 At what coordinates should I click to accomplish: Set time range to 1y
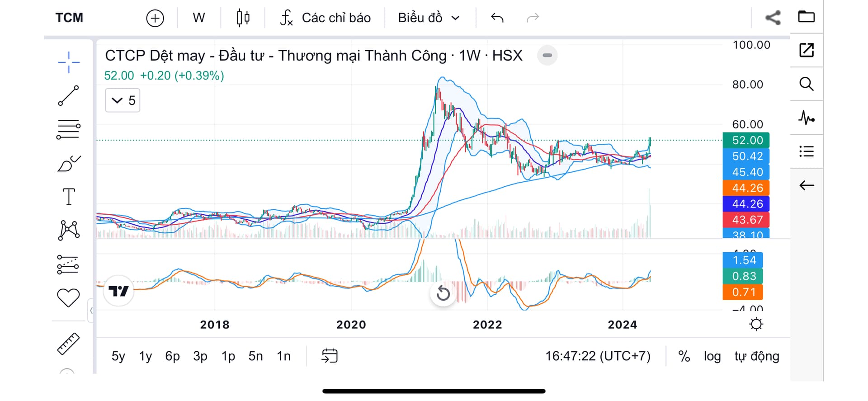click(x=146, y=356)
